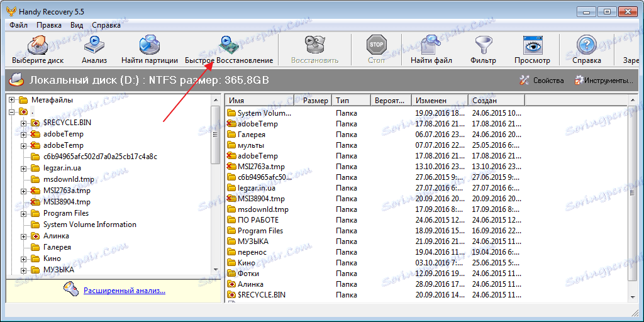Open the Вид menu

click(x=77, y=25)
